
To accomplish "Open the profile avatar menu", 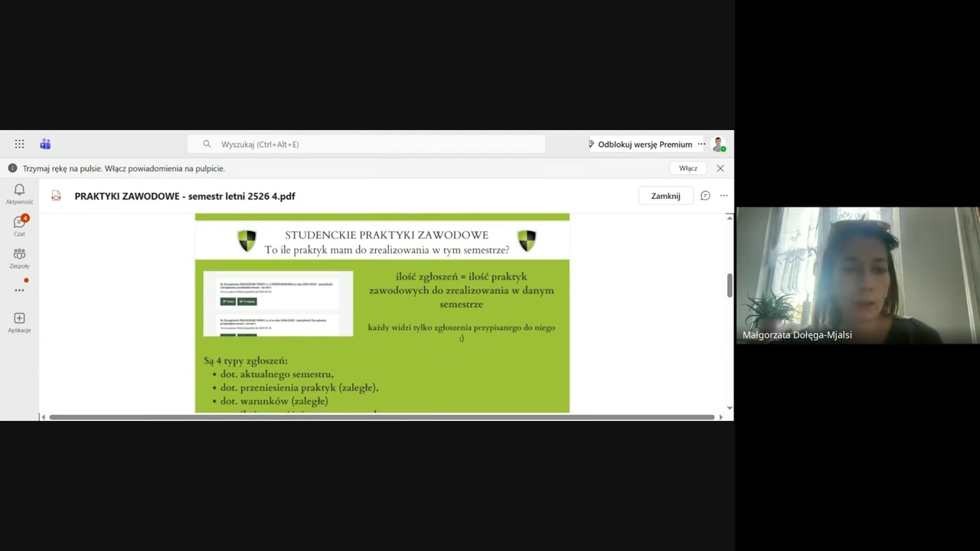I will point(718,144).
